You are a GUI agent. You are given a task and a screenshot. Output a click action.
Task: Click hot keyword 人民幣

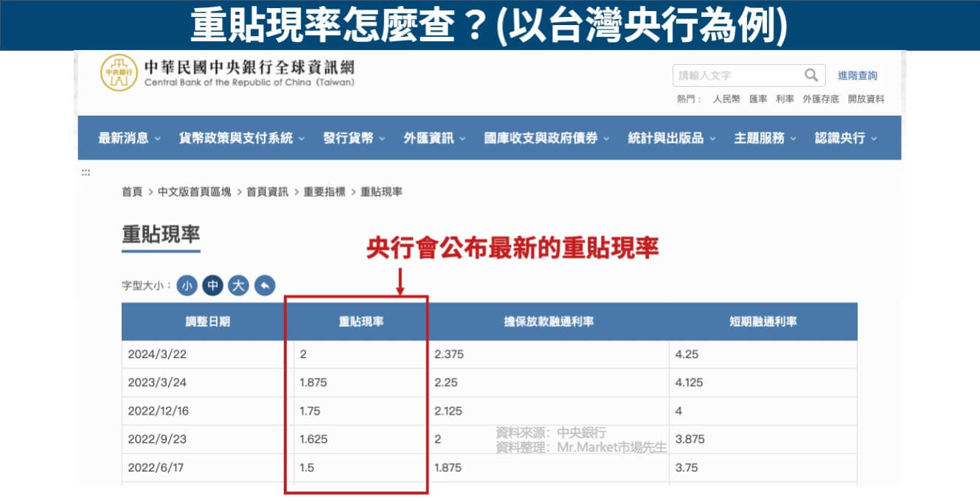coord(726,99)
